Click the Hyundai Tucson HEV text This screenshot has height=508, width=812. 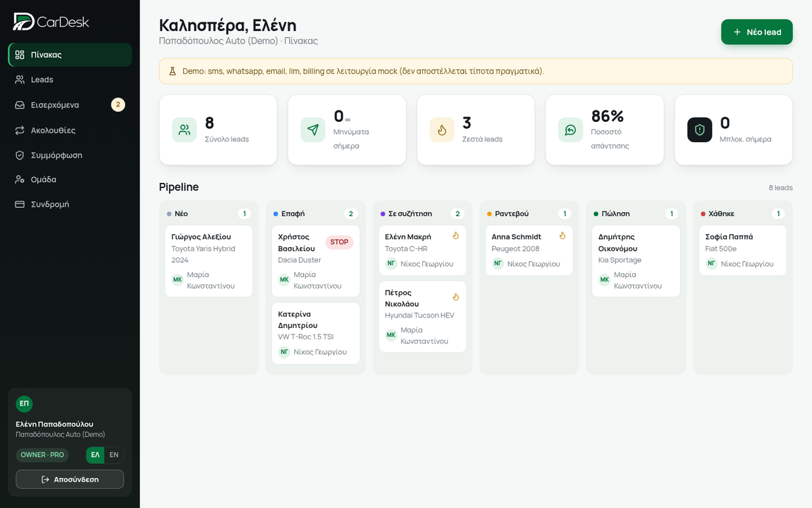coord(420,315)
